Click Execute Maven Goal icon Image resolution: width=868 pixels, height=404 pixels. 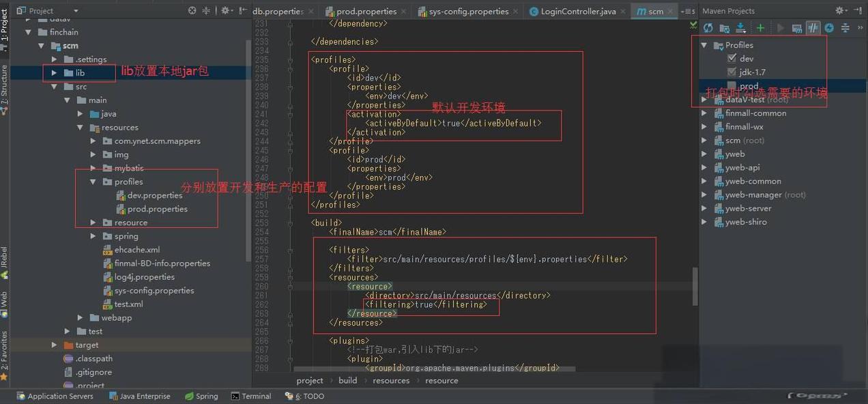tap(796, 28)
